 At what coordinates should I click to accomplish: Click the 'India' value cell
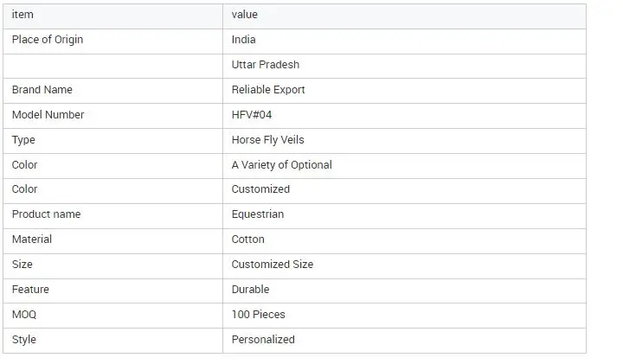[x=244, y=40]
